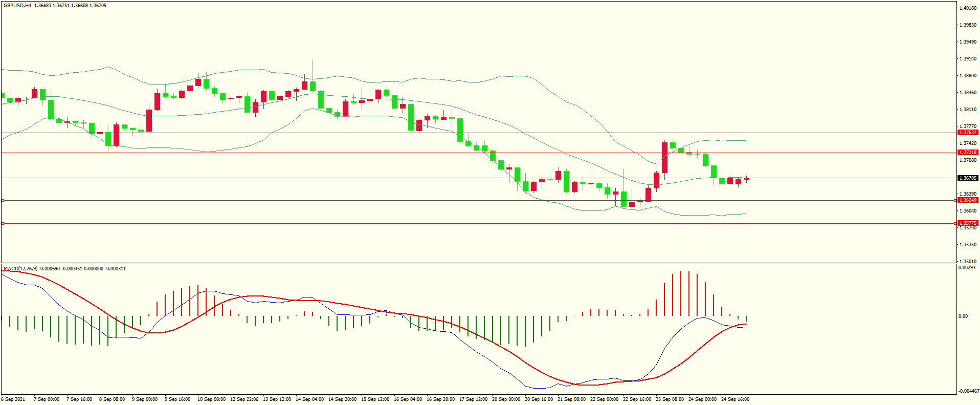Click the left handle of the 1.36249 line
Image resolution: width=980 pixels, height=405 pixels.
3,200
